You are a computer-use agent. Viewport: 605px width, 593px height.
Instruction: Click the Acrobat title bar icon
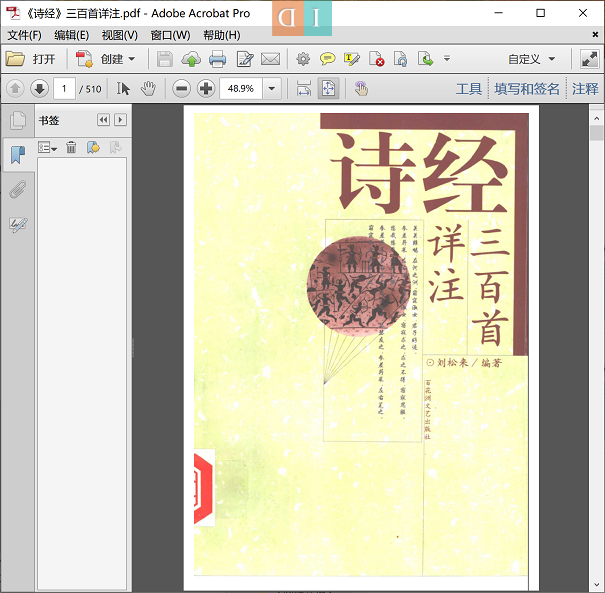(13, 13)
